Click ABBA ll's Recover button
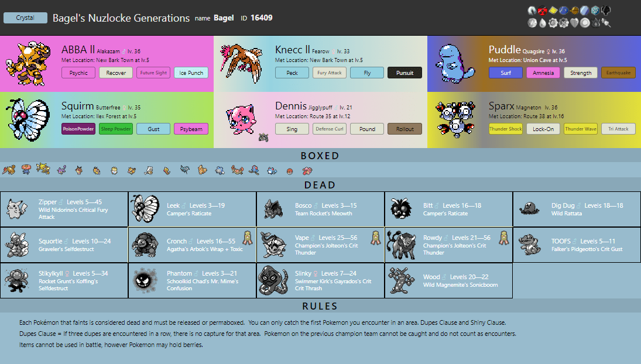Image resolution: width=641 pixels, height=364 pixels. coord(116,73)
